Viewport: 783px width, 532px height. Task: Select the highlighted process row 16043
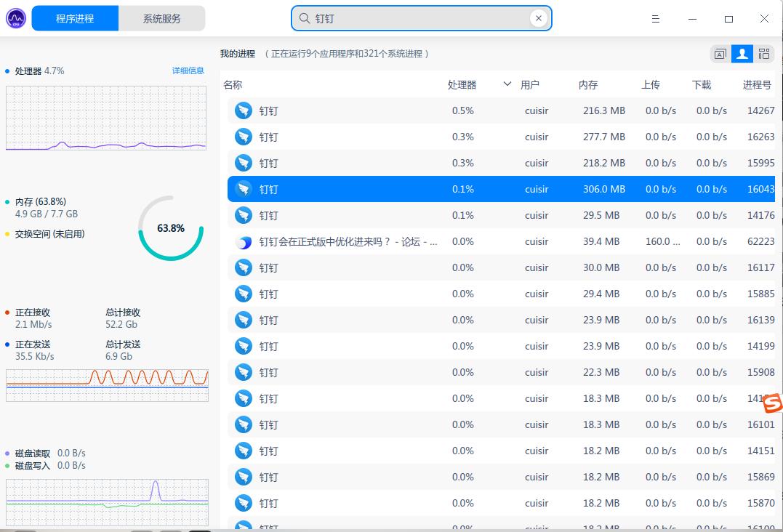coord(436,189)
